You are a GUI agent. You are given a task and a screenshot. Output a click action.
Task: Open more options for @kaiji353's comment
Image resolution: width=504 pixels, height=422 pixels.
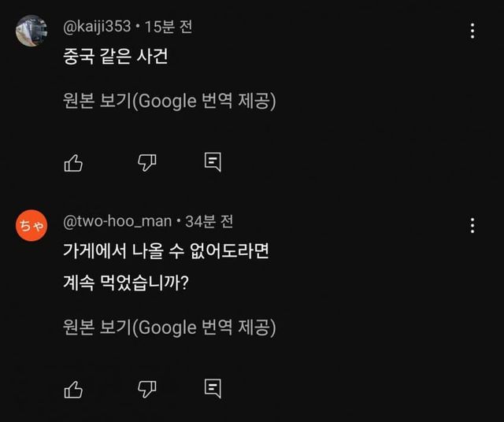(472, 31)
